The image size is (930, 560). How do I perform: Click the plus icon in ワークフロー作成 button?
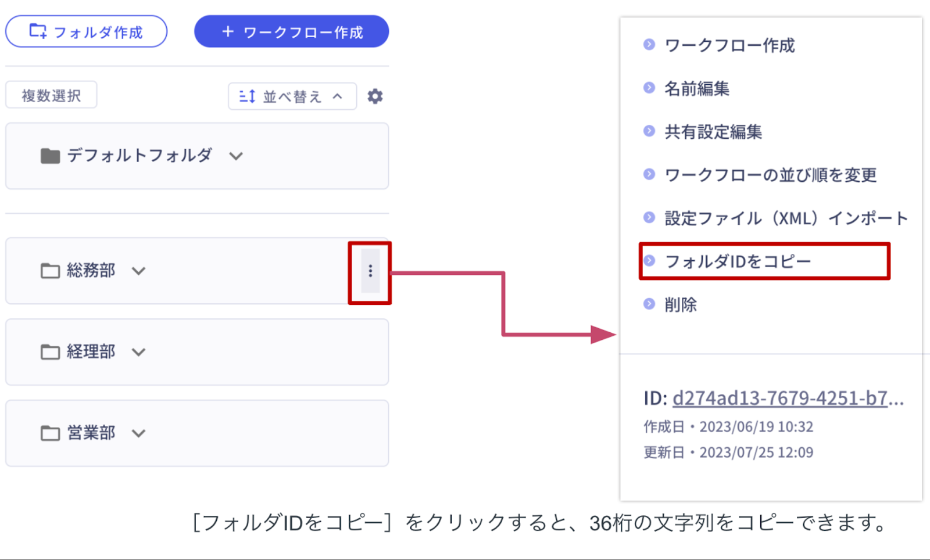(x=228, y=31)
